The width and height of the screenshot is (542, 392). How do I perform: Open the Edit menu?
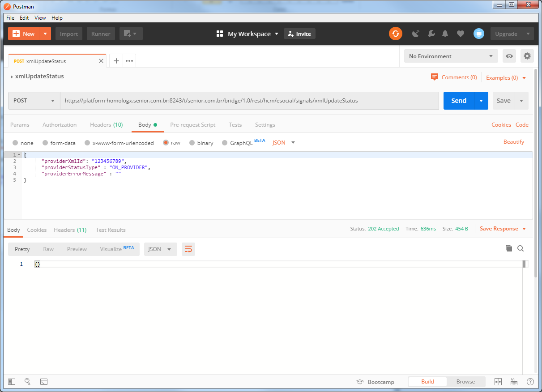pos(24,18)
